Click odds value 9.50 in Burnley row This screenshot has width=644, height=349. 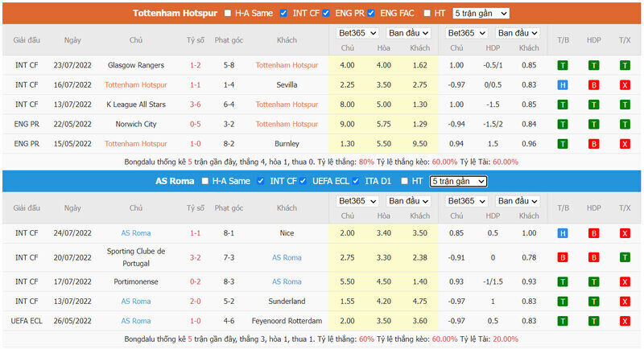coord(419,144)
